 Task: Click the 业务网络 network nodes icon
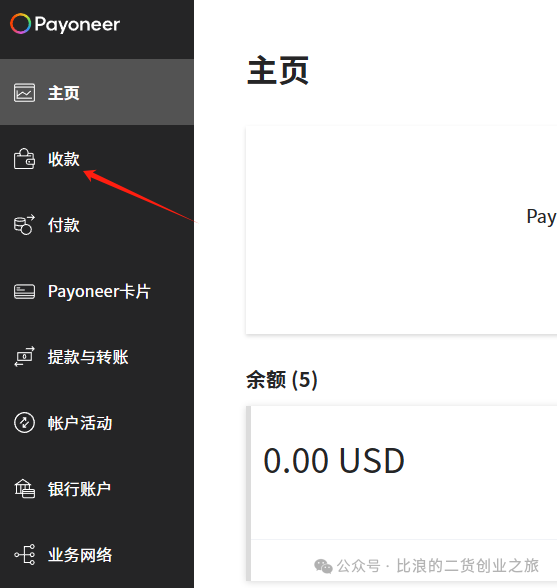click(x=24, y=555)
